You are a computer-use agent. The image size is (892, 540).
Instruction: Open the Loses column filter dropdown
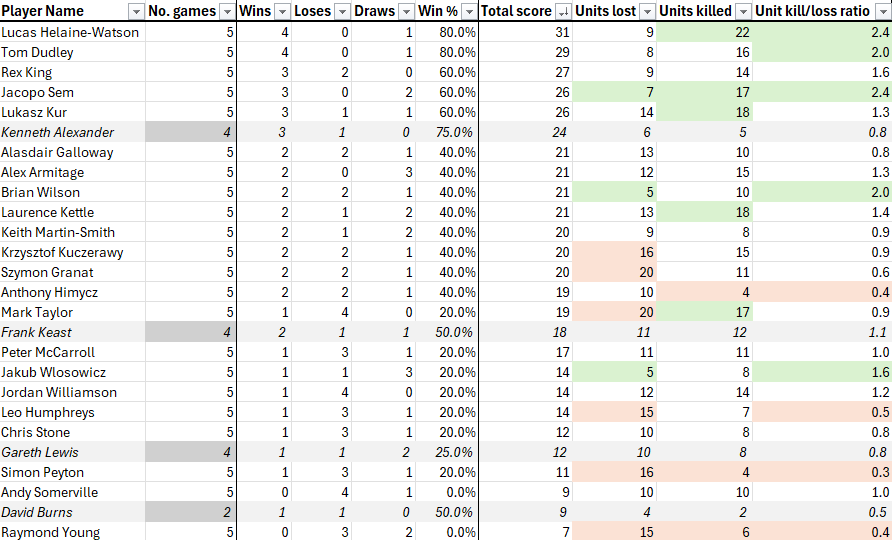pyautogui.click(x=342, y=11)
